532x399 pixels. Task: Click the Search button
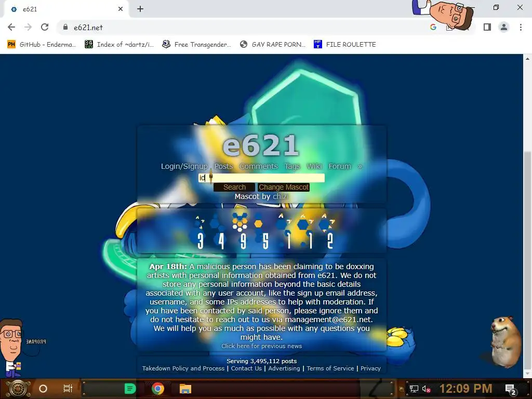coord(234,187)
